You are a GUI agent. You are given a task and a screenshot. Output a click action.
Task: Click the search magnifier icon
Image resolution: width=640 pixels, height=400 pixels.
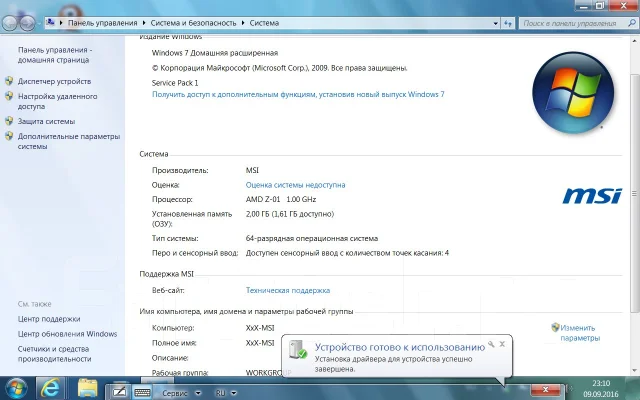631,23
